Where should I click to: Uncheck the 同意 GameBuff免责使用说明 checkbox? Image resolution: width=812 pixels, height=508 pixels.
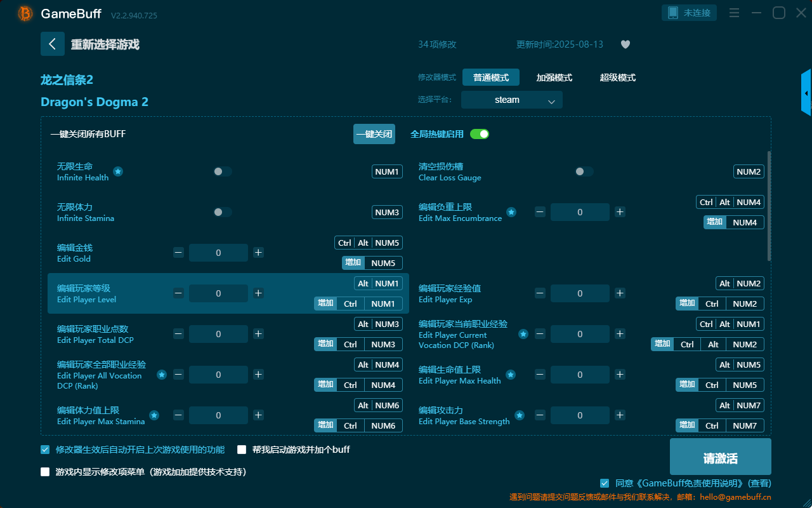(x=605, y=483)
